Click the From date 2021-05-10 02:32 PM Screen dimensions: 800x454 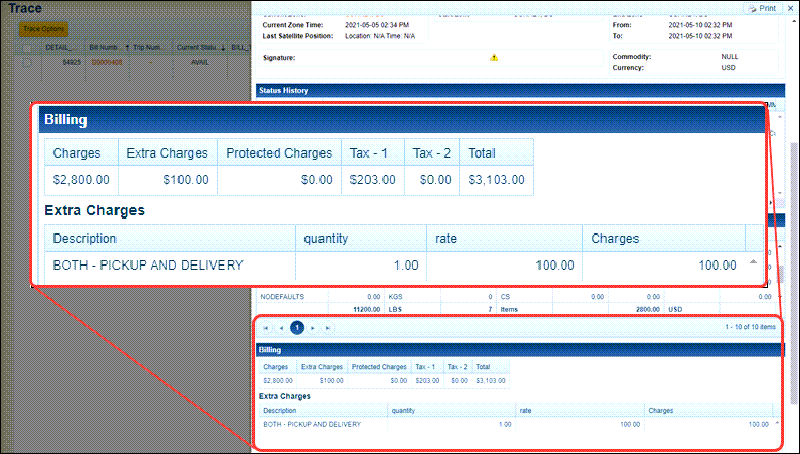(700, 25)
